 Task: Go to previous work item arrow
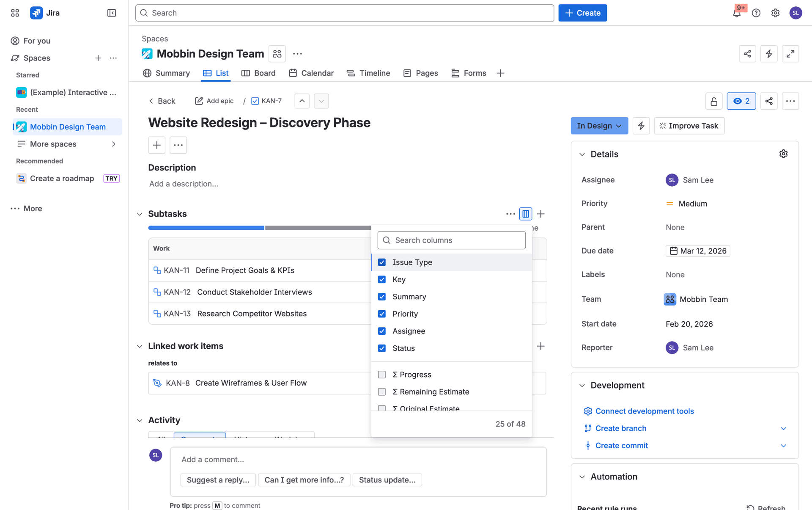pyautogui.click(x=302, y=101)
